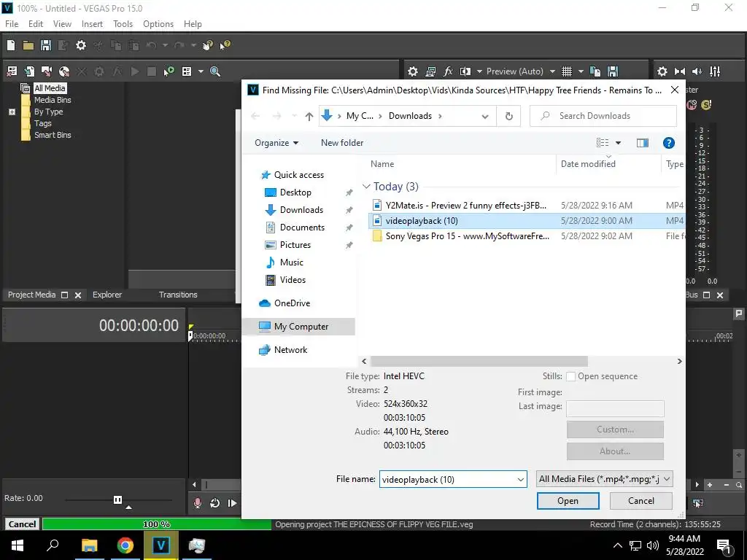Open the Tools menu
The image size is (747, 560).
123,24
